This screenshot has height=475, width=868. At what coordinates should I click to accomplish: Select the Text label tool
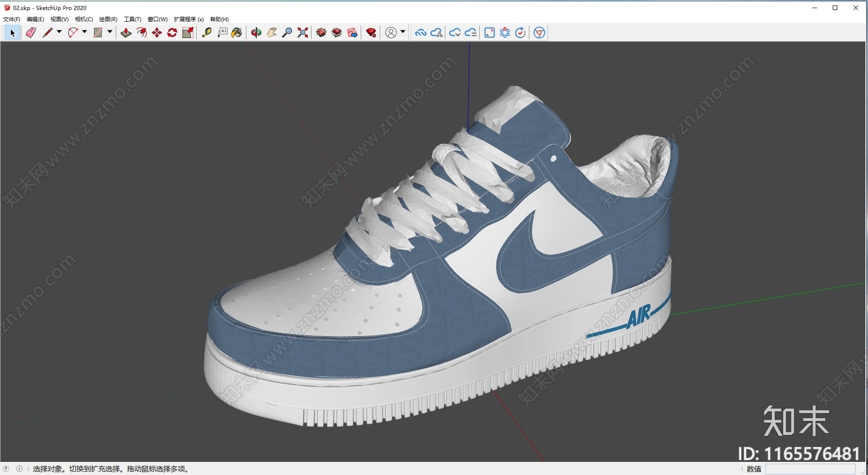222,33
